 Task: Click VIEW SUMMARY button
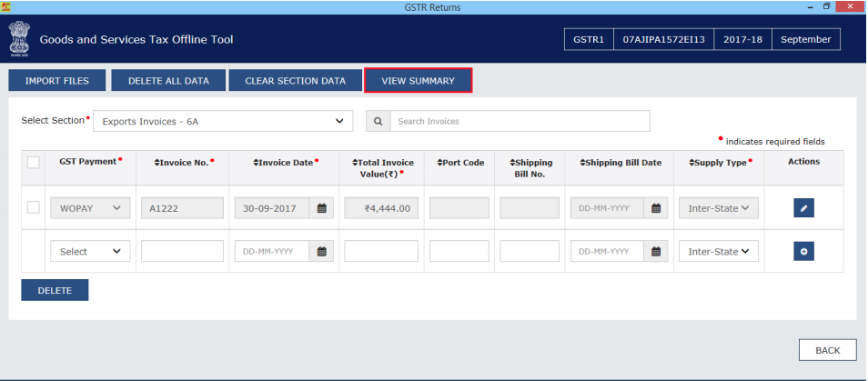[x=418, y=81]
